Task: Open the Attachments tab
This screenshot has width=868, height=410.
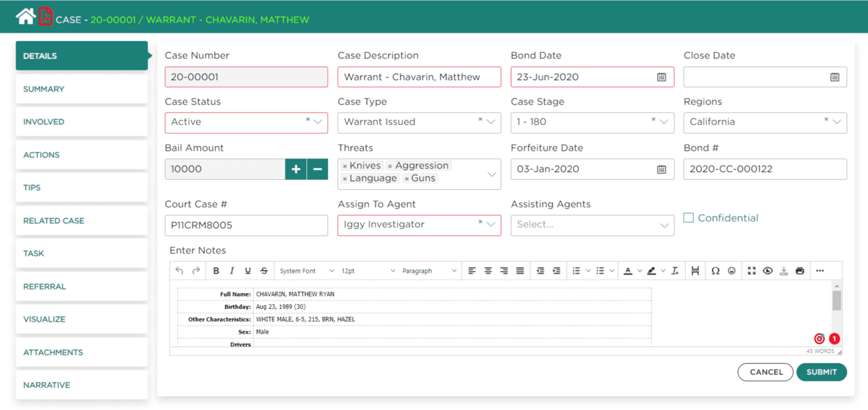Action: pyautogui.click(x=81, y=352)
